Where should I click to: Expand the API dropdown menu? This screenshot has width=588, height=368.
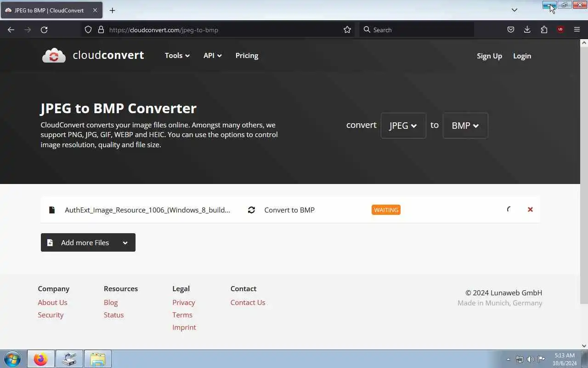point(213,55)
